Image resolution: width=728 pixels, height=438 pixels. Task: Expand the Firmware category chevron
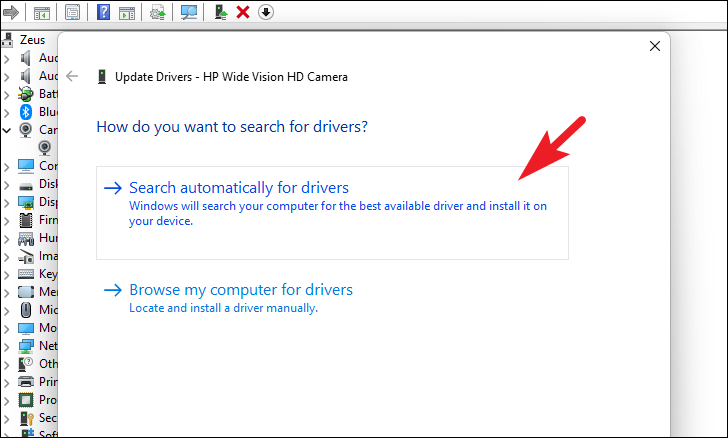(6, 221)
